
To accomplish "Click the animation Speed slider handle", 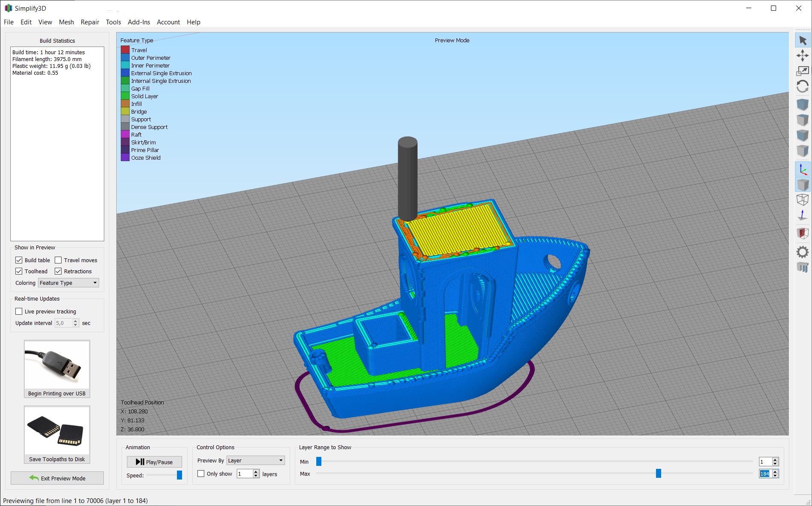I will click(x=179, y=475).
